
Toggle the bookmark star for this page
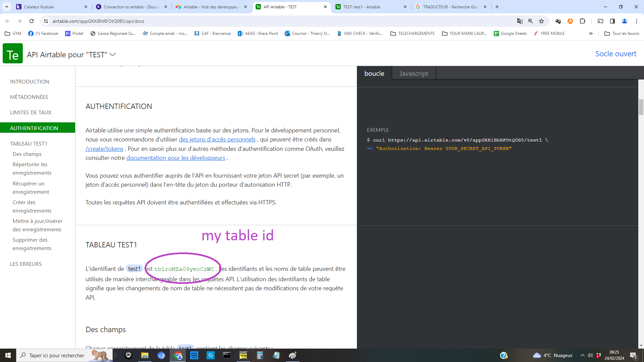coord(541,21)
